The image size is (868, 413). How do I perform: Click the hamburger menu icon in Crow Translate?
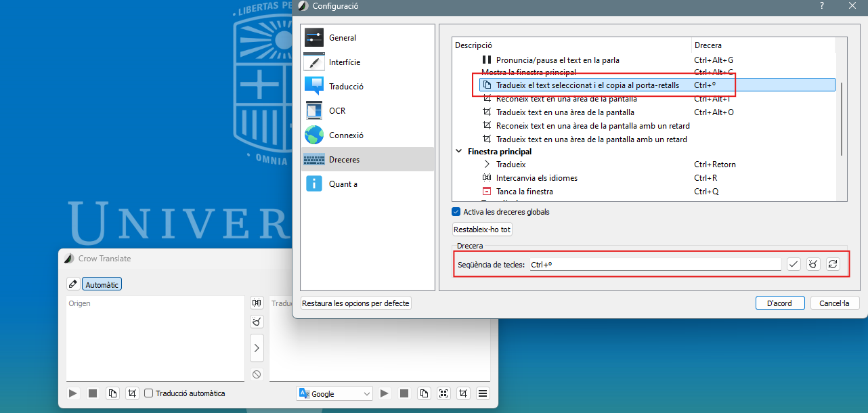click(483, 393)
